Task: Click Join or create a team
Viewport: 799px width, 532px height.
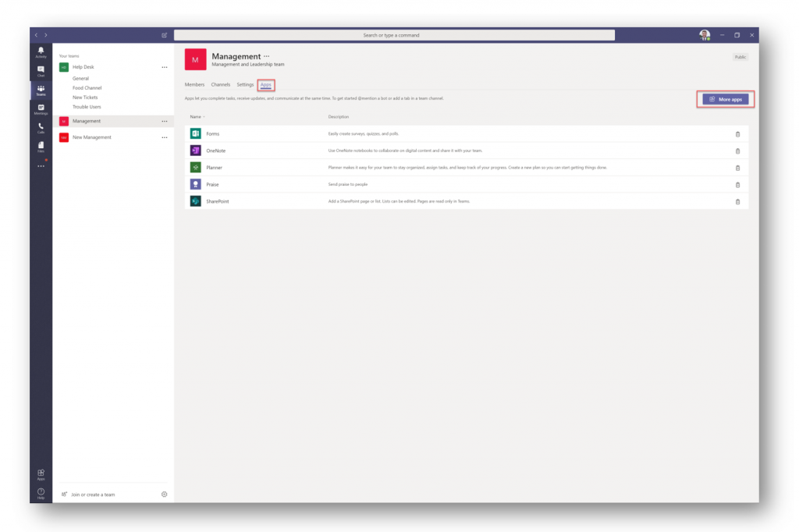Action: (93, 495)
